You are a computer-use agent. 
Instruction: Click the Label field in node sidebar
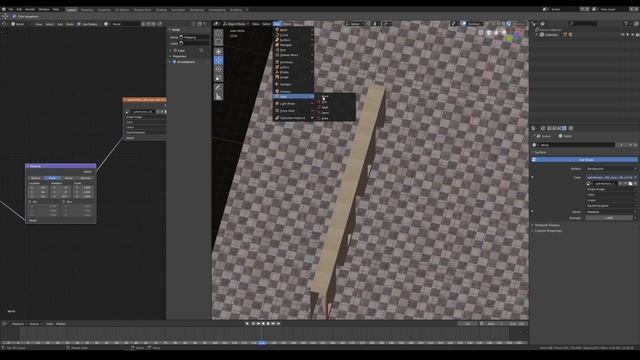click(195, 43)
